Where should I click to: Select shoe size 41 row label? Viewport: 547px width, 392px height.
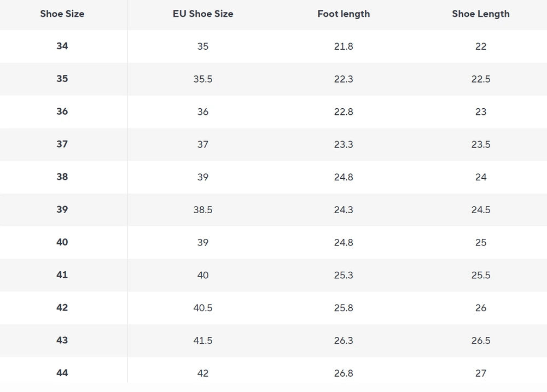(x=62, y=275)
